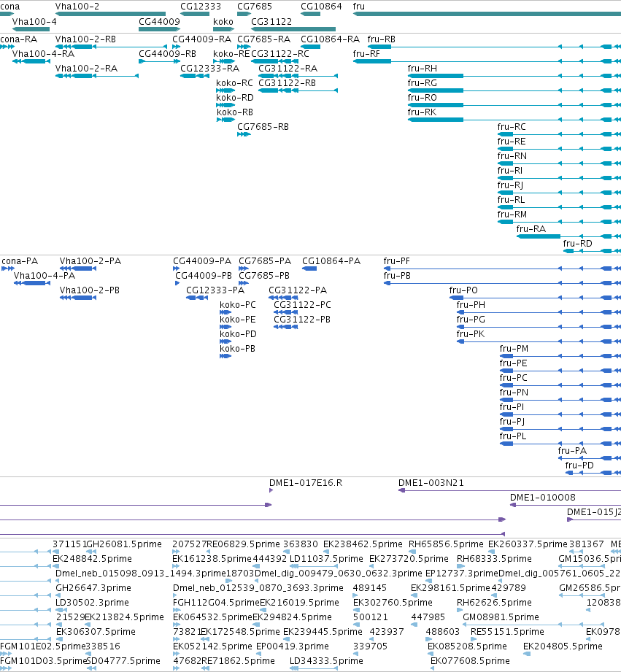Click the CG12333-RA transcript

coord(195,76)
